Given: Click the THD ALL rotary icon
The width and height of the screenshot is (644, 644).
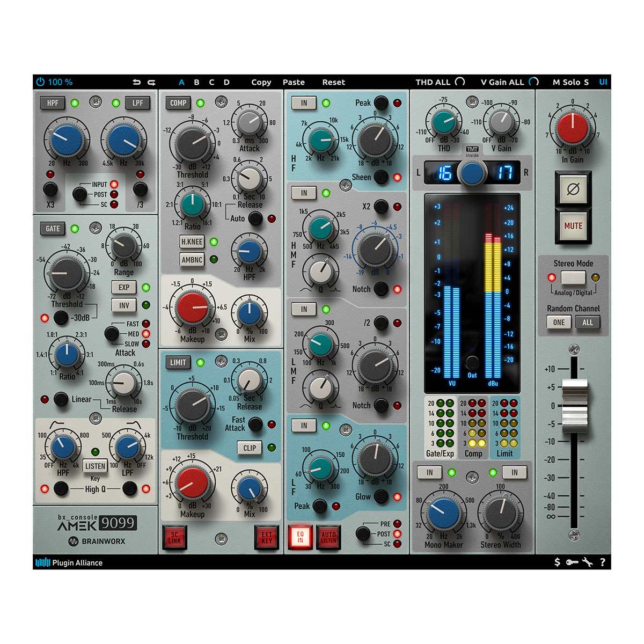Looking at the screenshot, I should tap(460, 82).
